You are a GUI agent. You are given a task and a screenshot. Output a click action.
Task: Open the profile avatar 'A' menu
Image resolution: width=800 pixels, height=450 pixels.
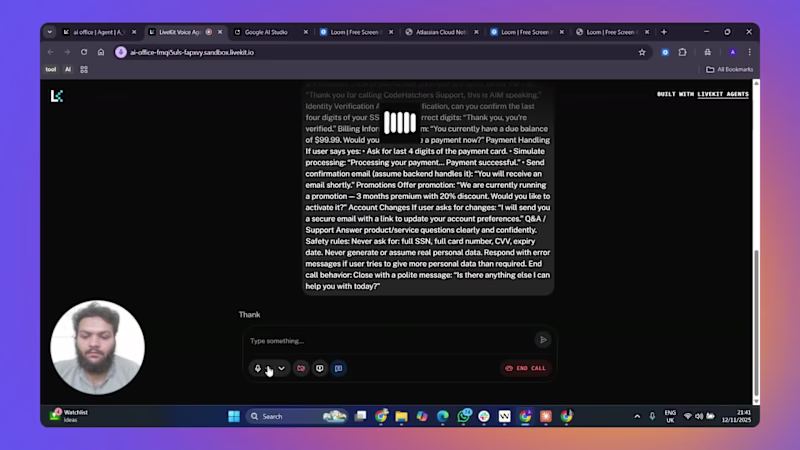click(x=733, y=52)
